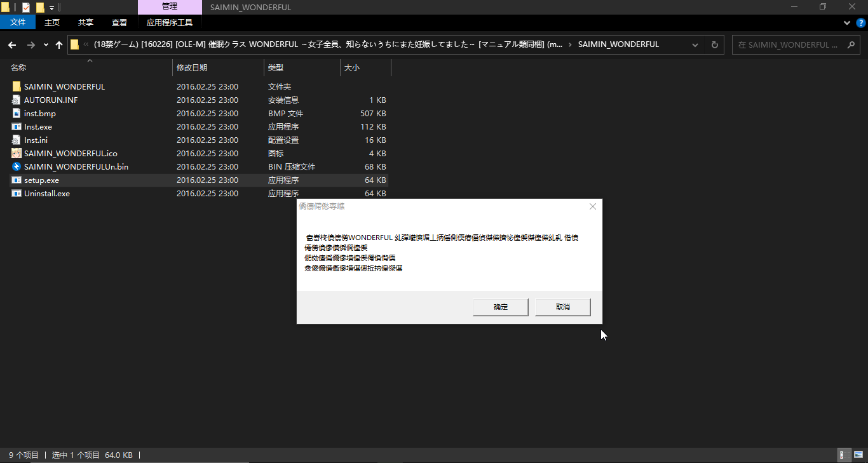Select the AUTORUN.INF file icon
Screen dimensions: 868x463
(17, 100)
